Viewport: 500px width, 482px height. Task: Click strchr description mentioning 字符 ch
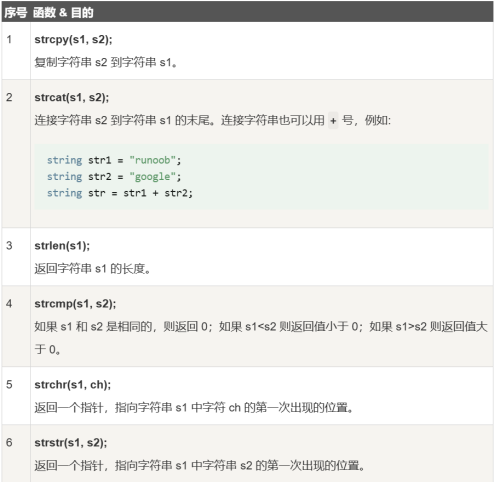(194, 407)
